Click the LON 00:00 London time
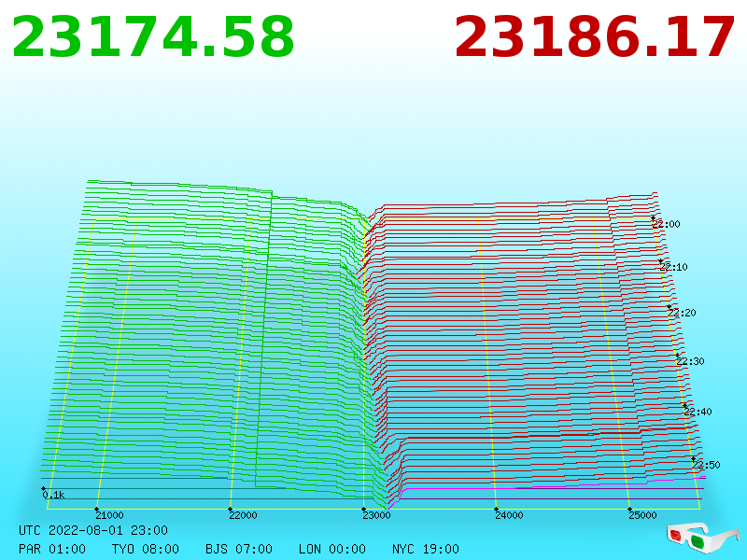The image size is (747, 560). (x=332, y=549)
